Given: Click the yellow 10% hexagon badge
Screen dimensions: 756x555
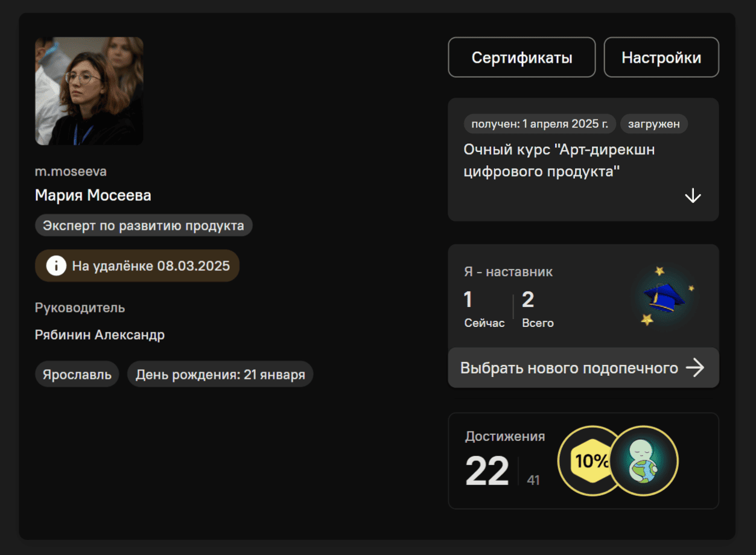Looking at the screenshot, I should [590, 461].
